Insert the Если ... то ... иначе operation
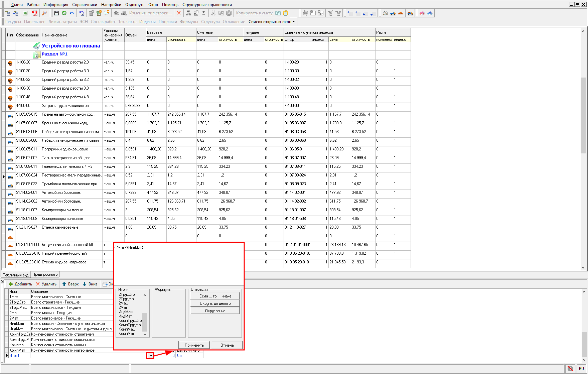588x374 pixels. pyautogui.click(x=215, y=296)
